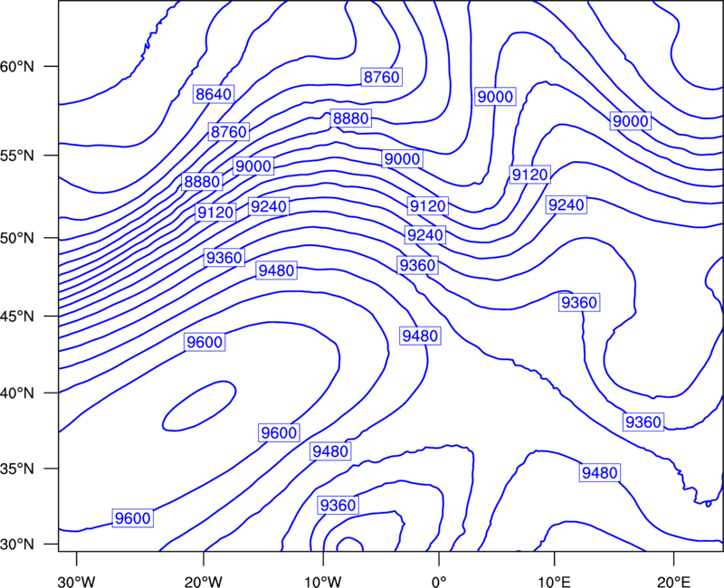Click the 30°N latitude axis label
The height and width of the screenshot is (588, 724).
click(17, 545)
